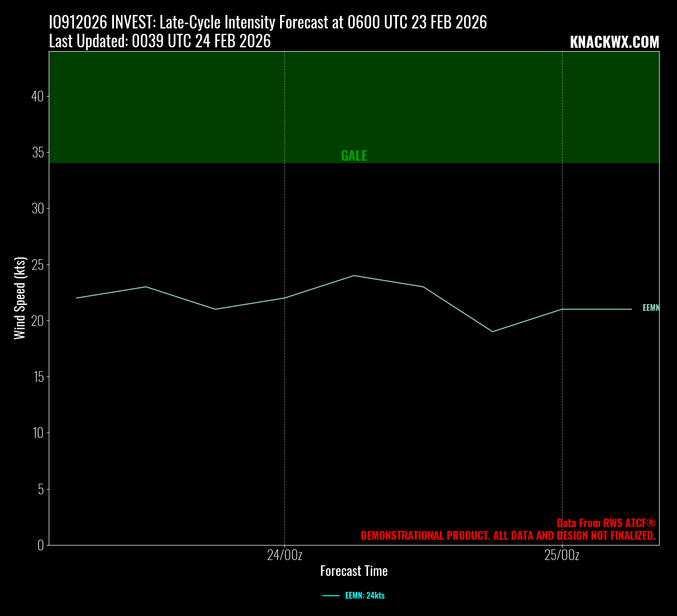Click the EEMN label at the line's end
The width and height of the screenshot is (677, 616).
(x=650, y=308)
